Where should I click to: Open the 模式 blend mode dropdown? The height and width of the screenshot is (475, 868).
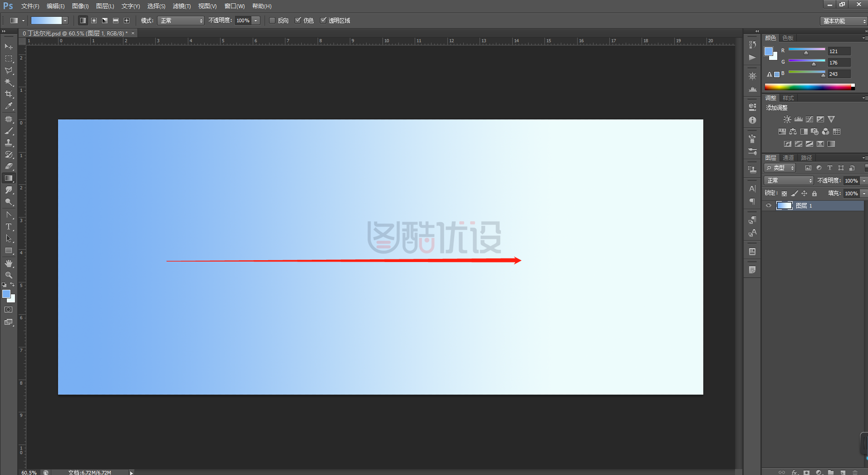click(181, 20)
